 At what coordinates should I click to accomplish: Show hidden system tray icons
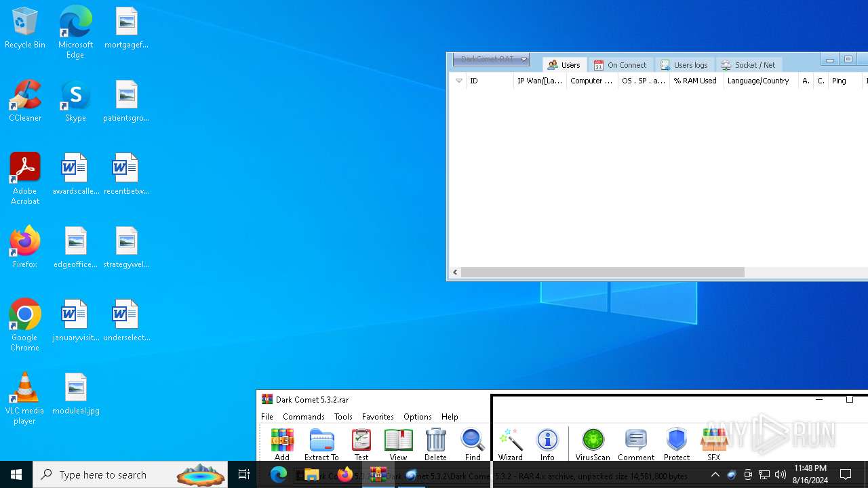coord(715,474)
